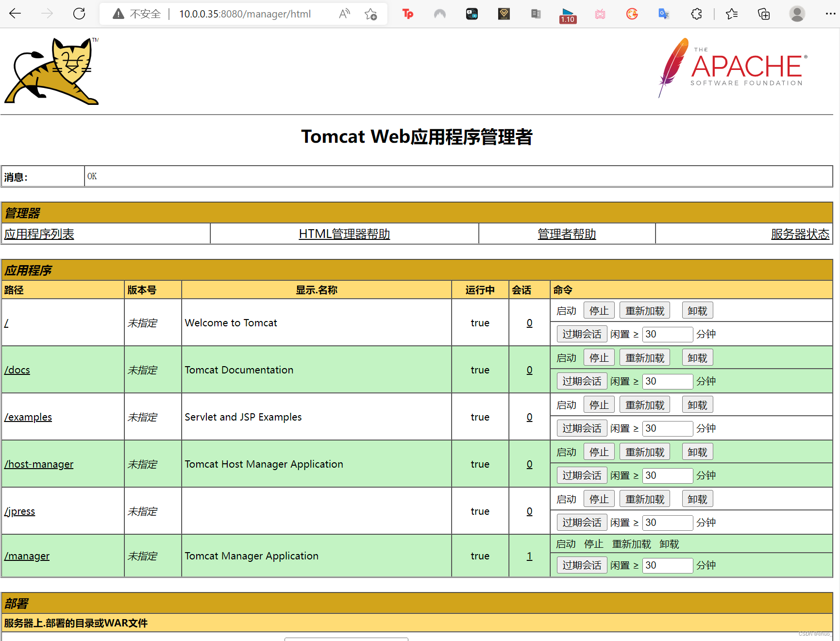Image resolution: width=840 pixels, height=641 pixels.
Task: Open the read aloud icon in address bar
Action: point(344,14)
